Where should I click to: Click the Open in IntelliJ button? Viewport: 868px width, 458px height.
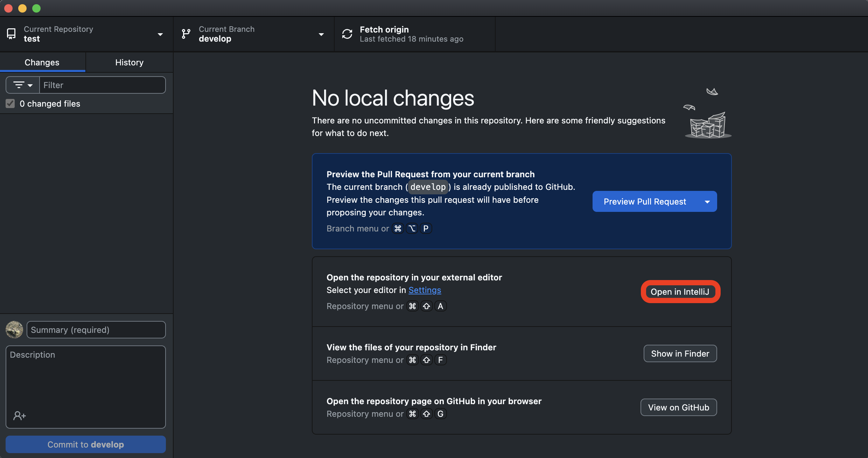[x=680, y=292]
